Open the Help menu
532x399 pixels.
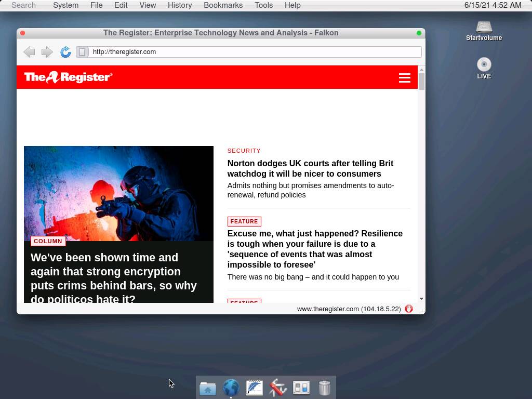[x=292, y=5]
